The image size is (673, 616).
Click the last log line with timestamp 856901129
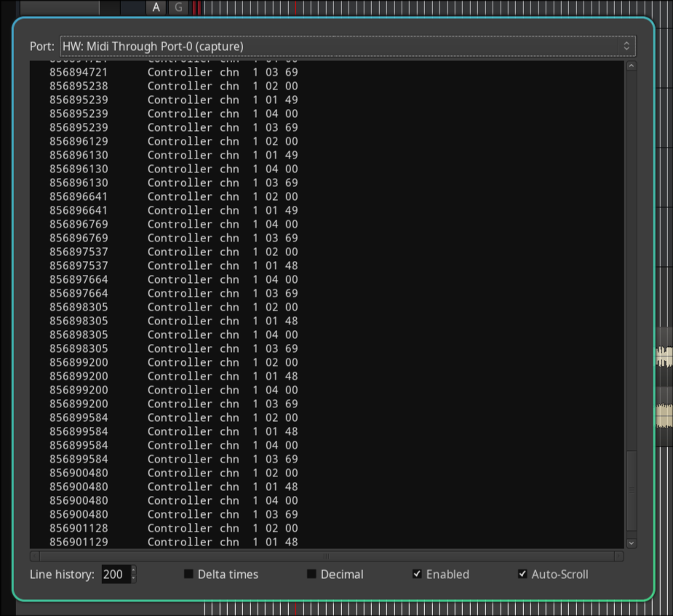[173, 542]
